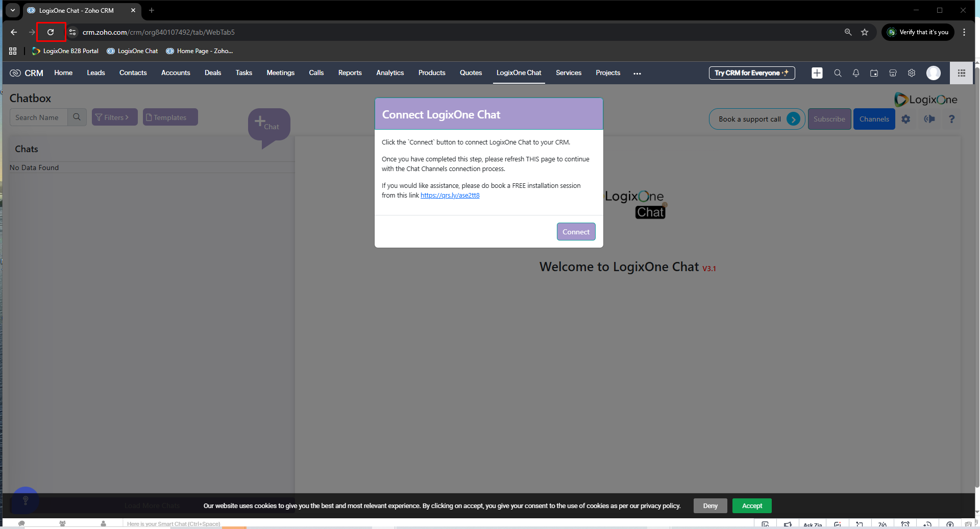Deny the cookies consent
The image size is (980, 529).
coord(710,506)
